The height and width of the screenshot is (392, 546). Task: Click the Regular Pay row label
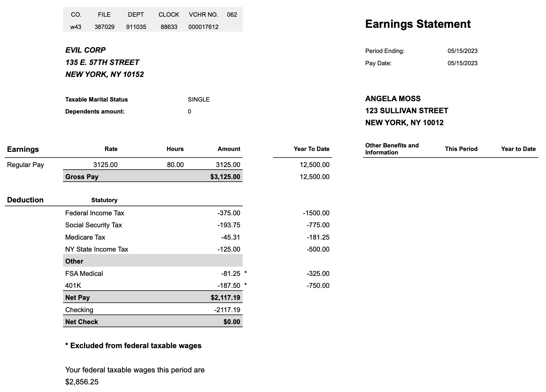click(25, 165)
